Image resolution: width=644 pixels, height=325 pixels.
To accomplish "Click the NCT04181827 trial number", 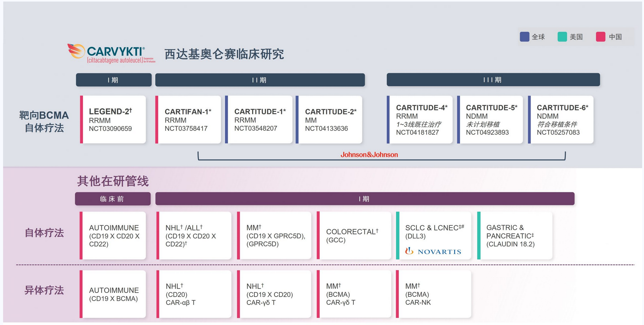I will point(418,132).
